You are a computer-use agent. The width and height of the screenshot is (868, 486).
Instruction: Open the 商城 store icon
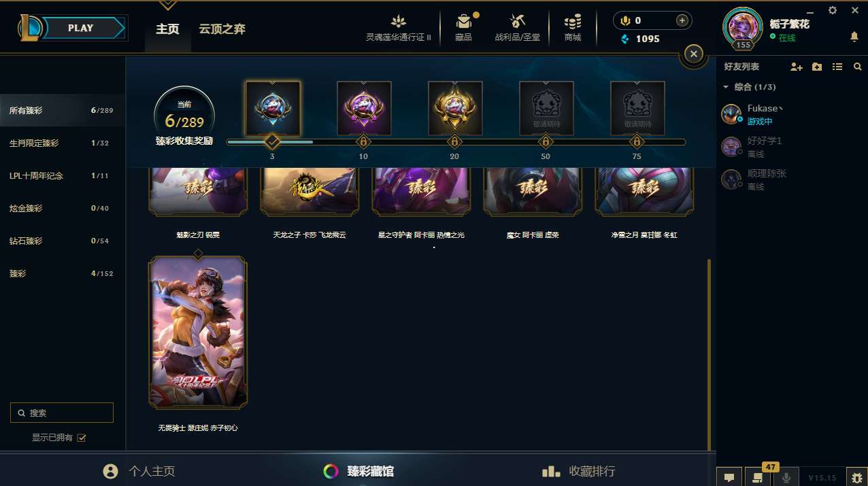click(x=573, y=22)
